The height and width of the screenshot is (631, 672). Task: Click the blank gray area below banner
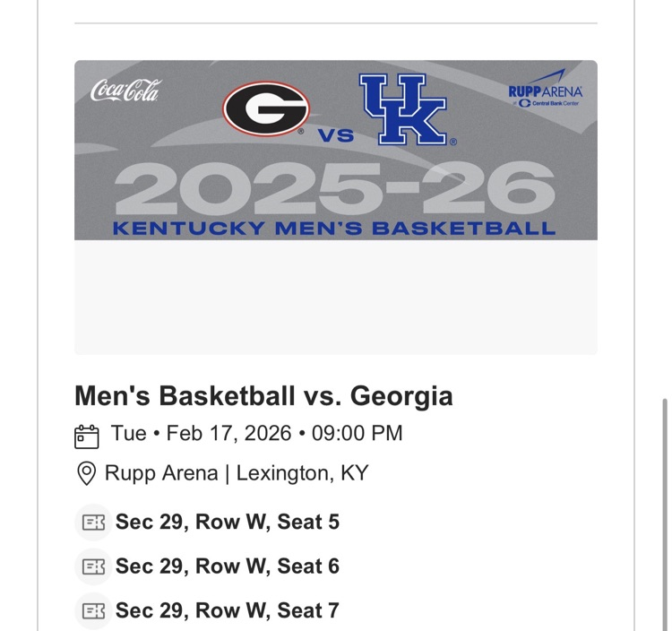point(335,298)
